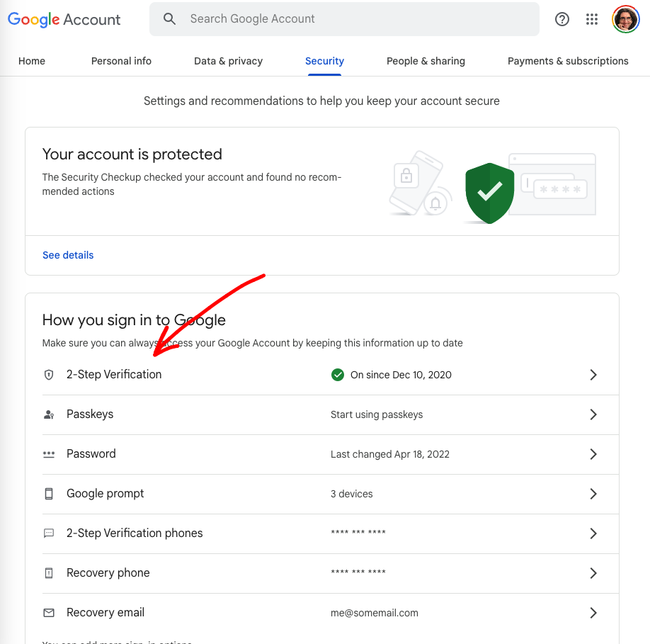
Task: Click the profile avatar picture
Action: pyautogui.click(x=625, y=19)
